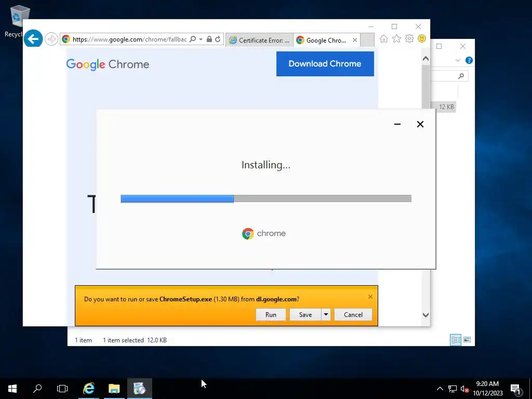Close the Chrome installer dialog
The image size is (532, 399).
(420, 124)
